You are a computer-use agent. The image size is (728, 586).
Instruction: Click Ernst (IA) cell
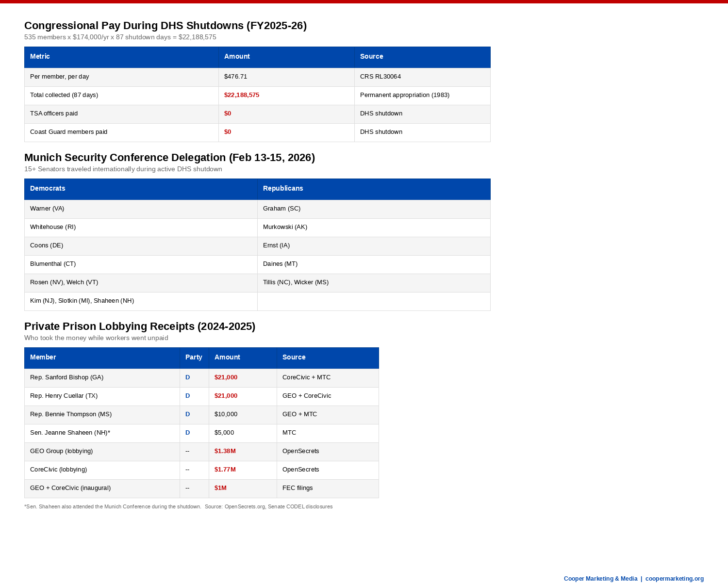click(374, 246)
